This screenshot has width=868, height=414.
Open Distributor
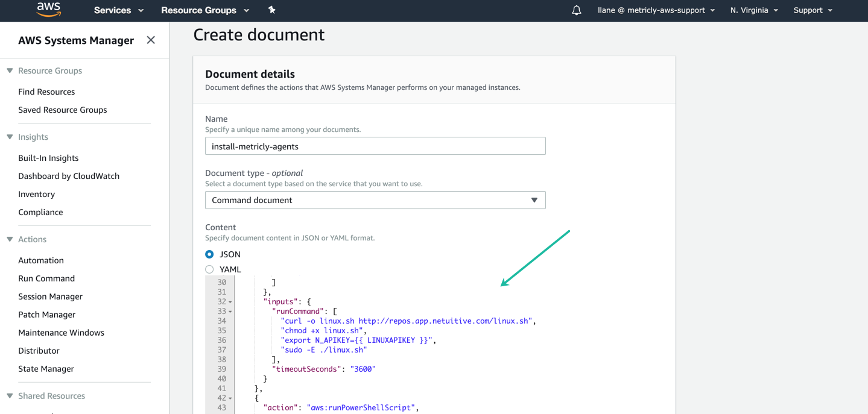point(39,351)
